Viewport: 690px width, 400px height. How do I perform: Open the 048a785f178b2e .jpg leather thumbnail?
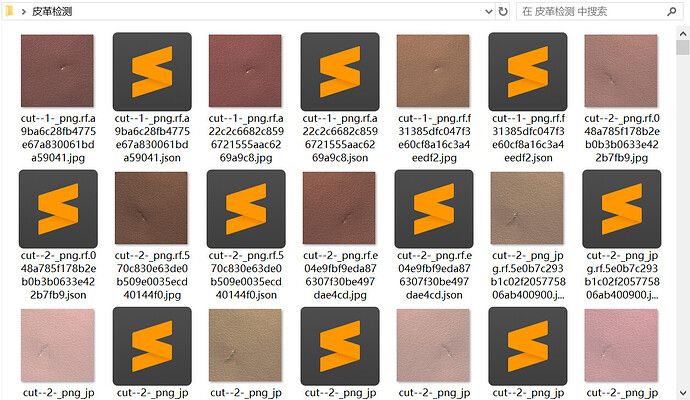coord(621,71)
